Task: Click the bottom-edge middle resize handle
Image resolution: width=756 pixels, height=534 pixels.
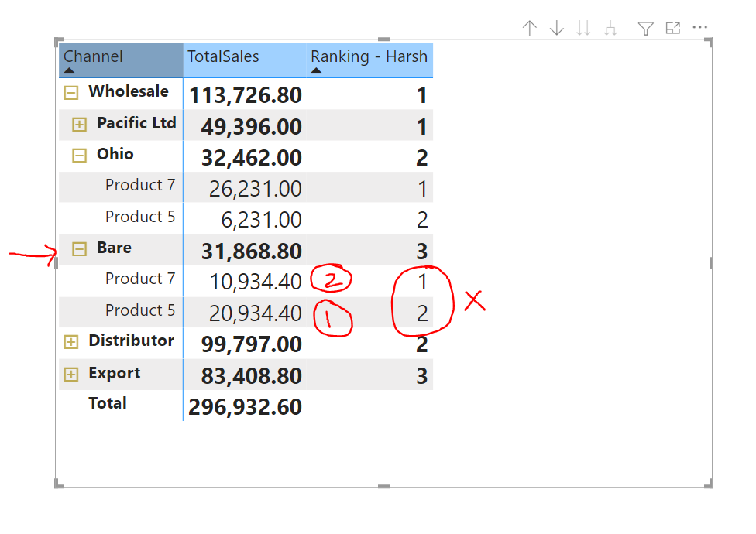Action: [x=383, y=486]
